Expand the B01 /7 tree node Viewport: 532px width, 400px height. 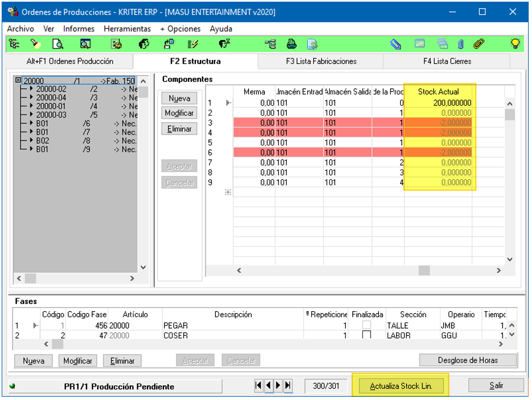[x=31, y=132]
